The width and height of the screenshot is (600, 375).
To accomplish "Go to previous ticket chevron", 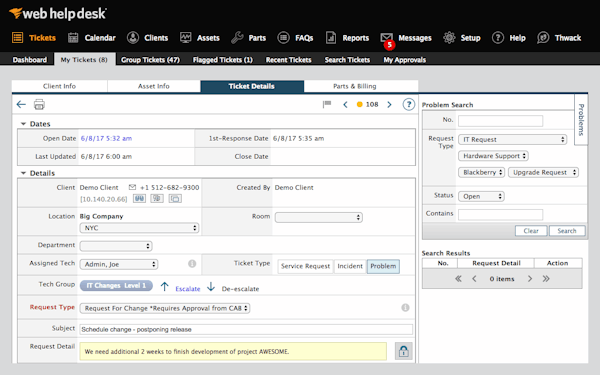I will point(345,104).
